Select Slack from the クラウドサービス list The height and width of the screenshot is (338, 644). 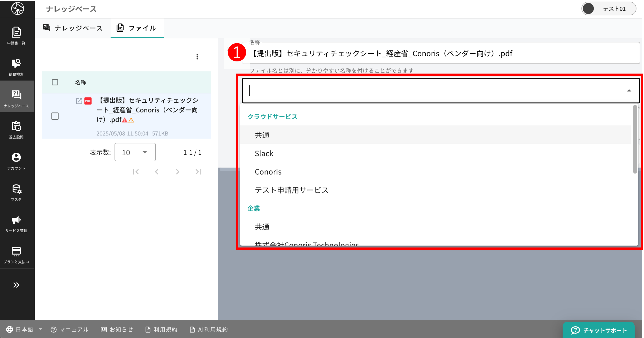pos(264,153)
